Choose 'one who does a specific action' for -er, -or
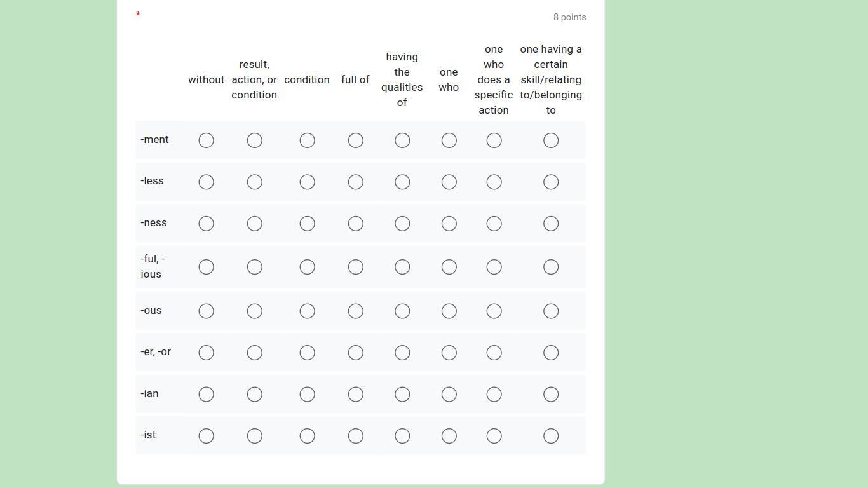This screenshot has height=488, width=868. tap(494, 353)
